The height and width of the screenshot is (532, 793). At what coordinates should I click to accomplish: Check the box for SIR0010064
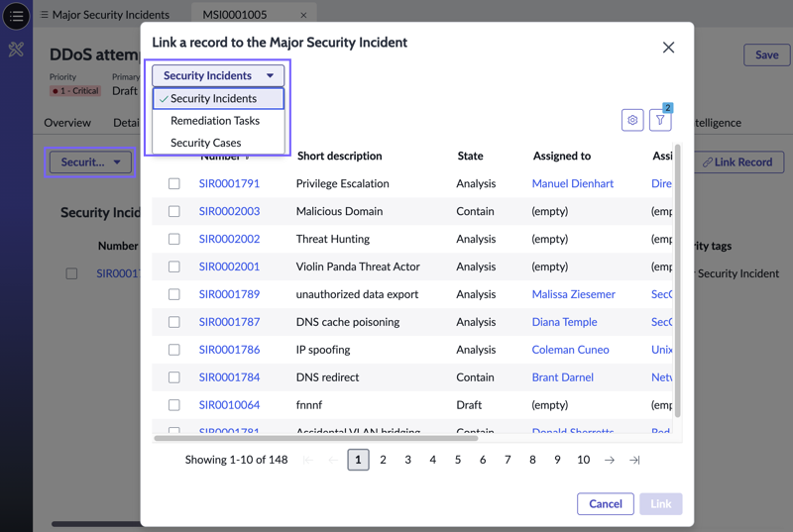(174, 405)
